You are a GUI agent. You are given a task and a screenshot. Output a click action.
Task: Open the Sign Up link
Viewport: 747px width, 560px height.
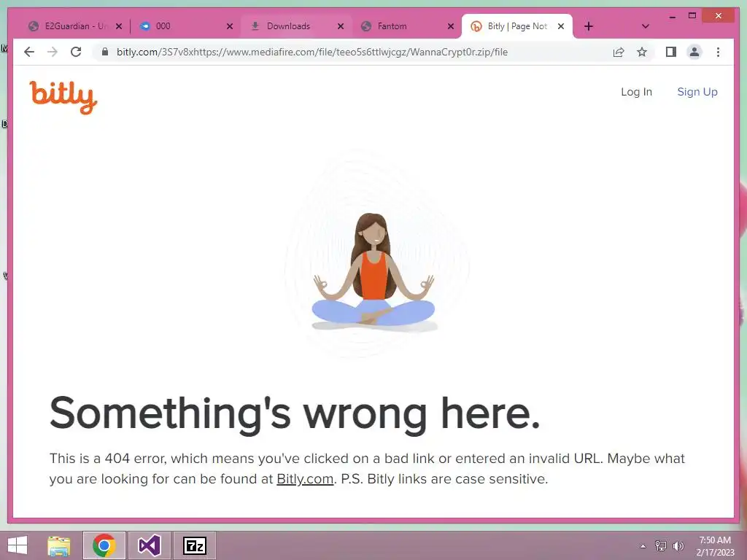pyautogui.click(x=697, y=92)
